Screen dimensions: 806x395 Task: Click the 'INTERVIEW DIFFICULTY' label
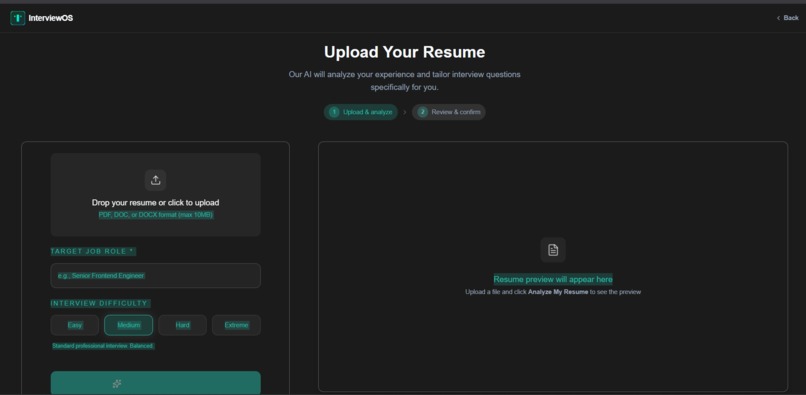(100, 303)
